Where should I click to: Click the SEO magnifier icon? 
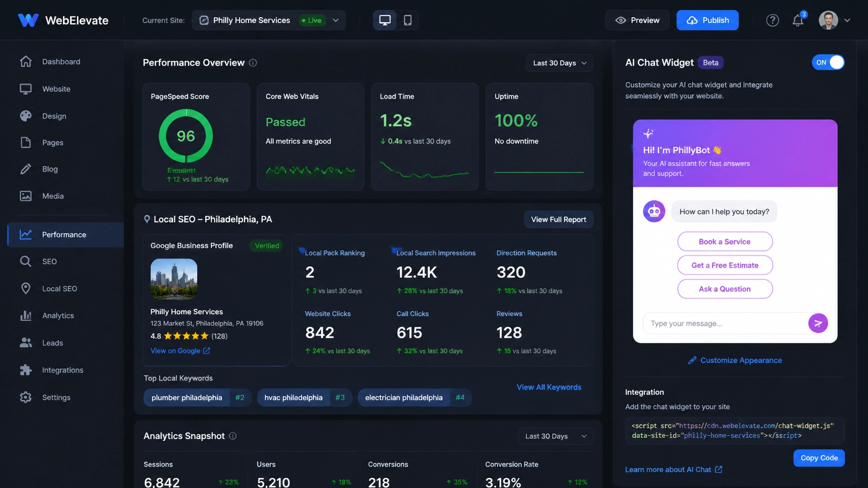(x=26, y=261)
